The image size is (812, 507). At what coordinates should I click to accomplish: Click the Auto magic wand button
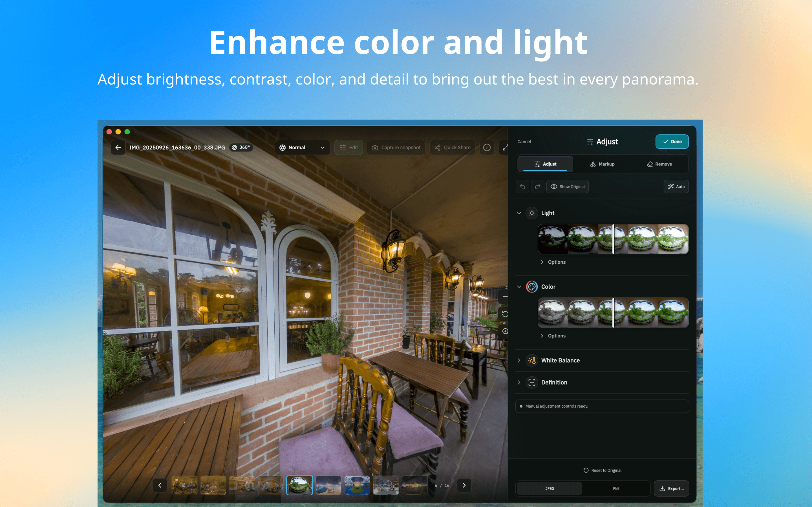click(x=676, y=187)
